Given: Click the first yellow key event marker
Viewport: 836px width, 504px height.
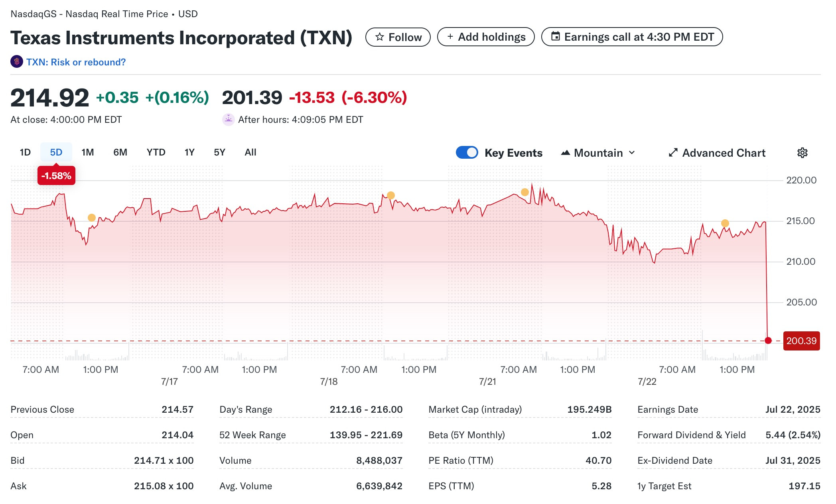Looking at the screenshot, I should (x=92, y=218).
